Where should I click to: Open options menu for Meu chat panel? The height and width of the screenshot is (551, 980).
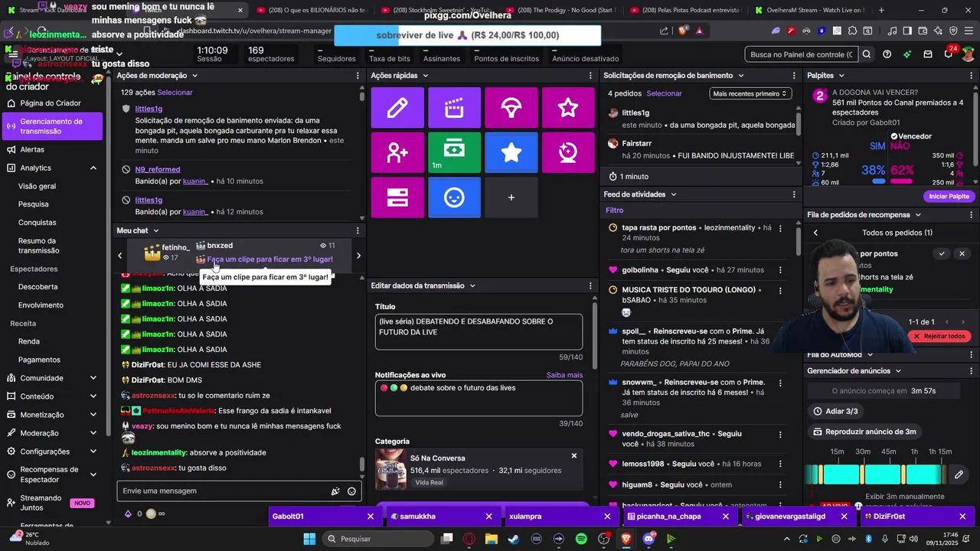coord(358,230)
